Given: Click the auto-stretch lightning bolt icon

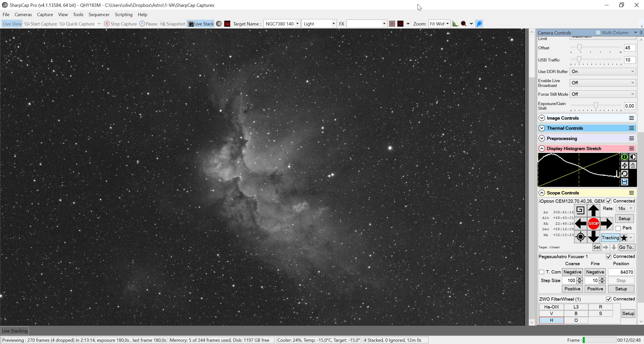Looking at the screenshot, I should pos(624,165).
